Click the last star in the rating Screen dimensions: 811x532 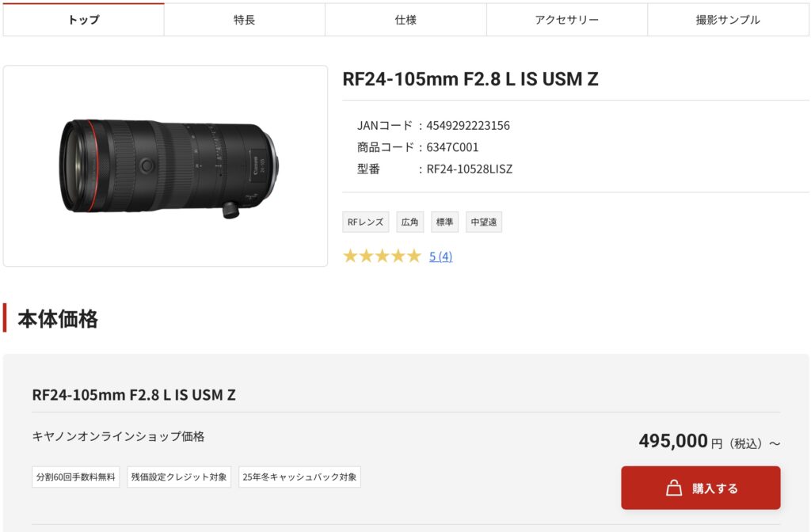416,256
